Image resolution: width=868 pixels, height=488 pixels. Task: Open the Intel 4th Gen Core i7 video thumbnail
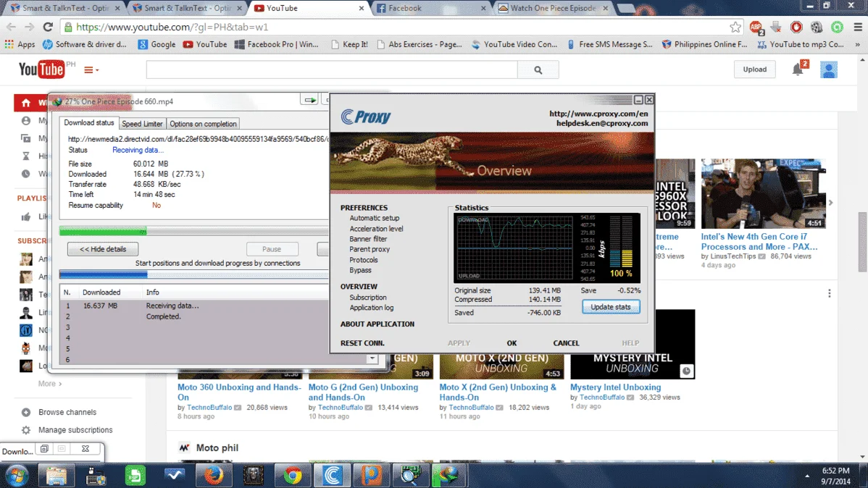pyautogui.click(x=764, y=193)
